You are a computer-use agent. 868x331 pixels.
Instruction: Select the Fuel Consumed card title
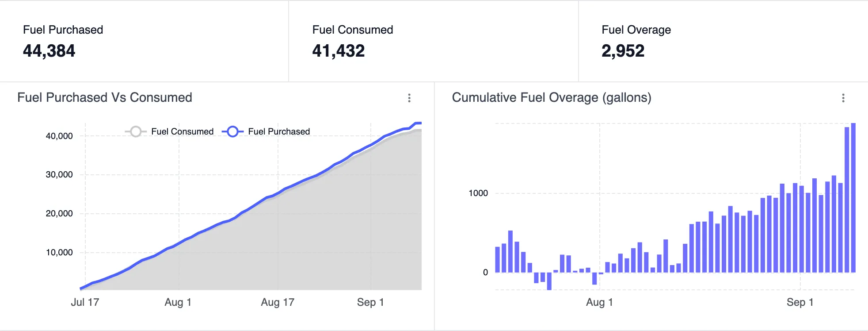click(353, 30)
